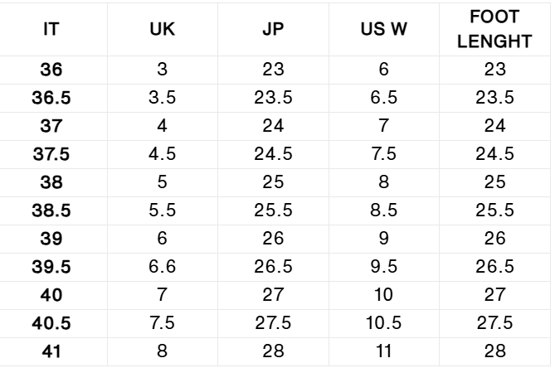This screenshot has width=555, height=392.
Task: Select the UK value 4.5 cell
Action: tap(162, 154)
